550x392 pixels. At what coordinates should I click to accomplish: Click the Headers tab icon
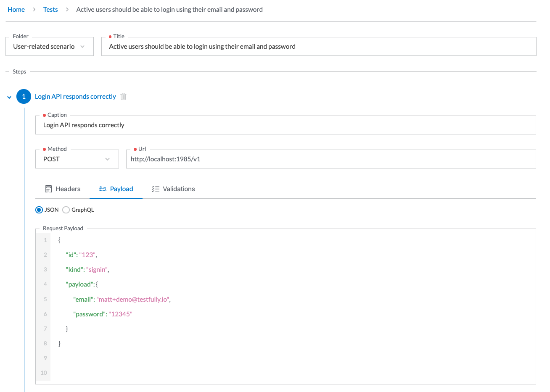click(49, 189)
